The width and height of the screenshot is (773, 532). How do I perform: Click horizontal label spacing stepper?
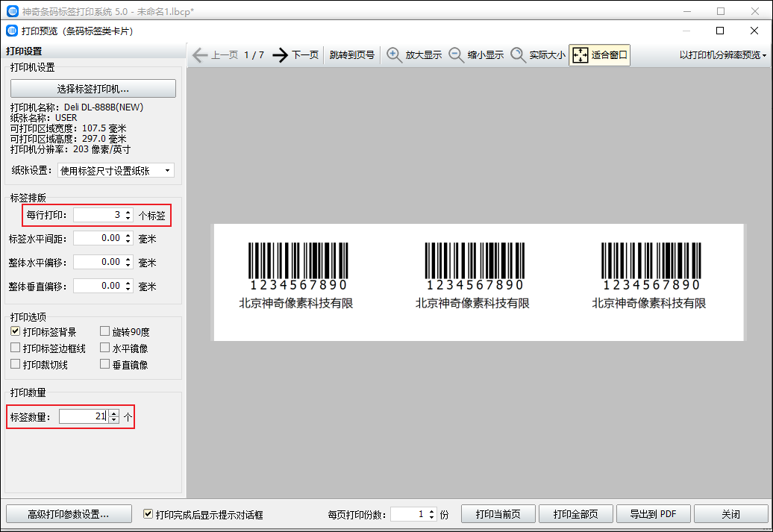pyautogui.click(x=128, y=238)
